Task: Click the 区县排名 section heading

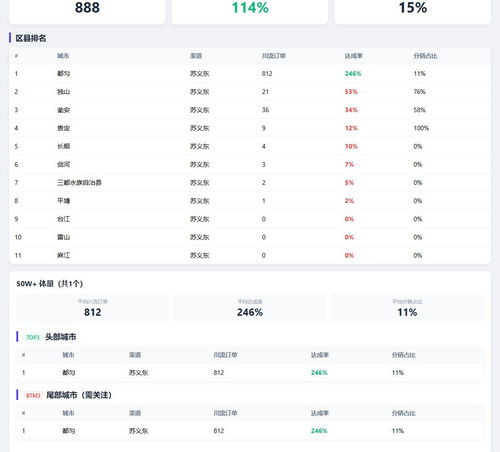Action: click(x=31, y=38)
